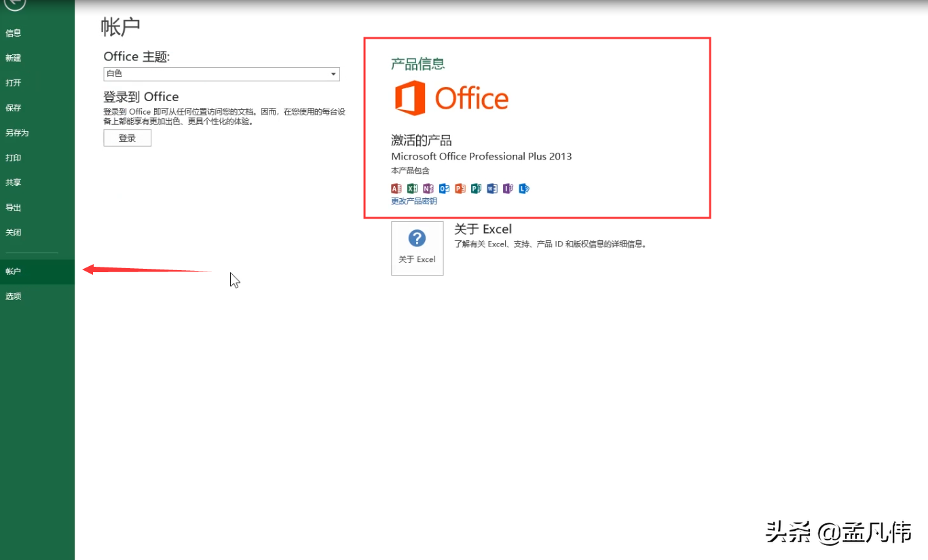The height and width of the screenshot is (560, 928).
Task: Click the 帐户 page title
Action: (120, 26)
